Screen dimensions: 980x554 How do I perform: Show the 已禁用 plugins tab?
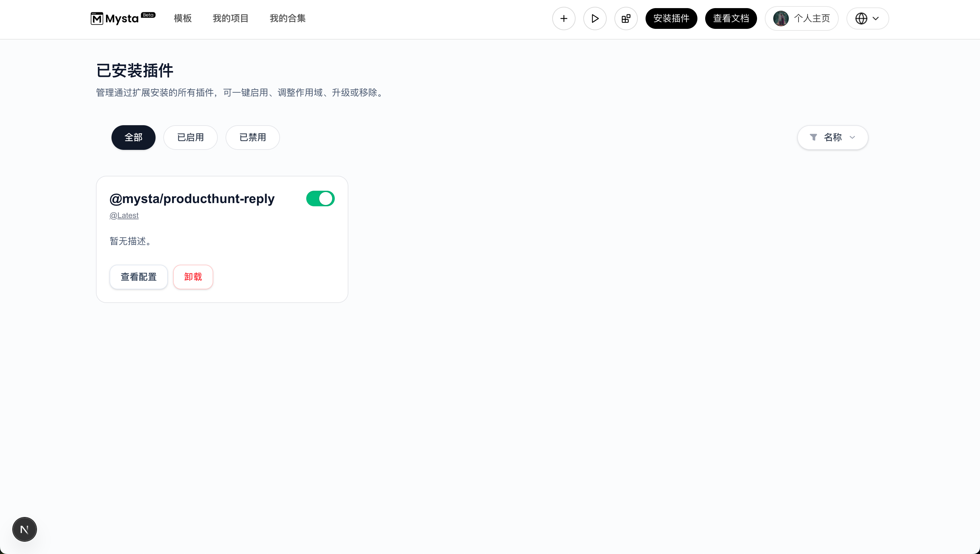(x=252, y=137)
